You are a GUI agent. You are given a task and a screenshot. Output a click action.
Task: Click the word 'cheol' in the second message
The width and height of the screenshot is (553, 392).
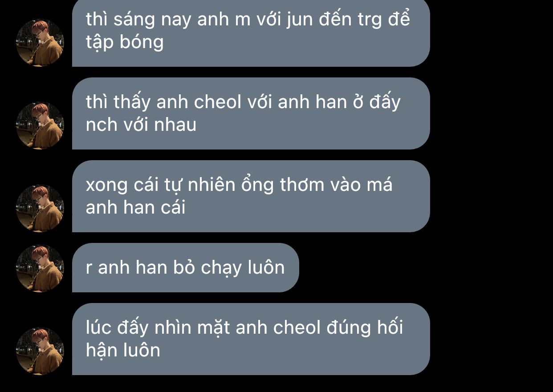click(218, 103)
